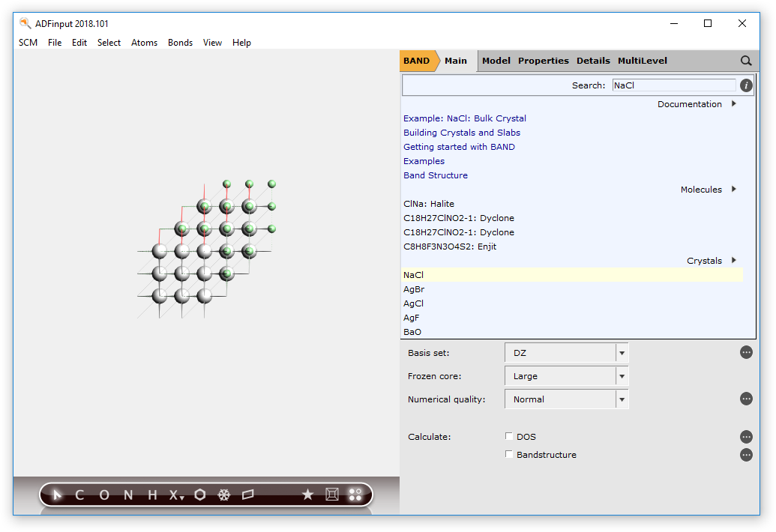Screen dimensions: 776x532
Task: Switch to the Details tab
Action: (593, 61)
